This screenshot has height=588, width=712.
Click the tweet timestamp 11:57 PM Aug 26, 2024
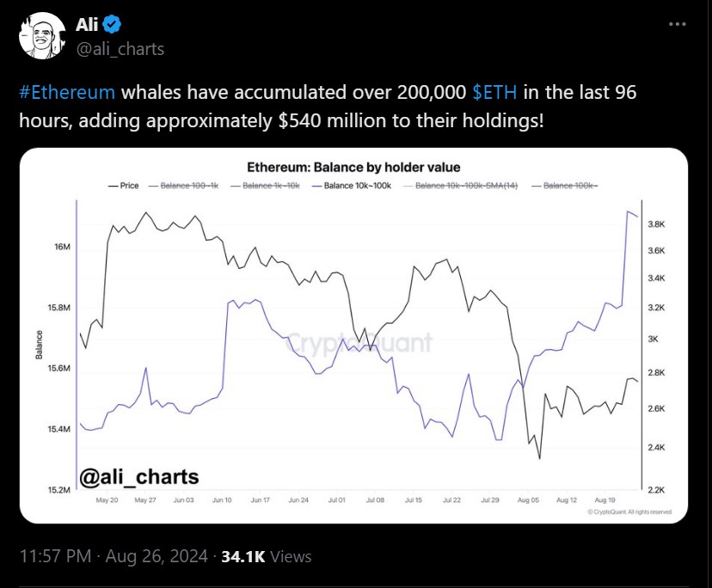(113, 556)
